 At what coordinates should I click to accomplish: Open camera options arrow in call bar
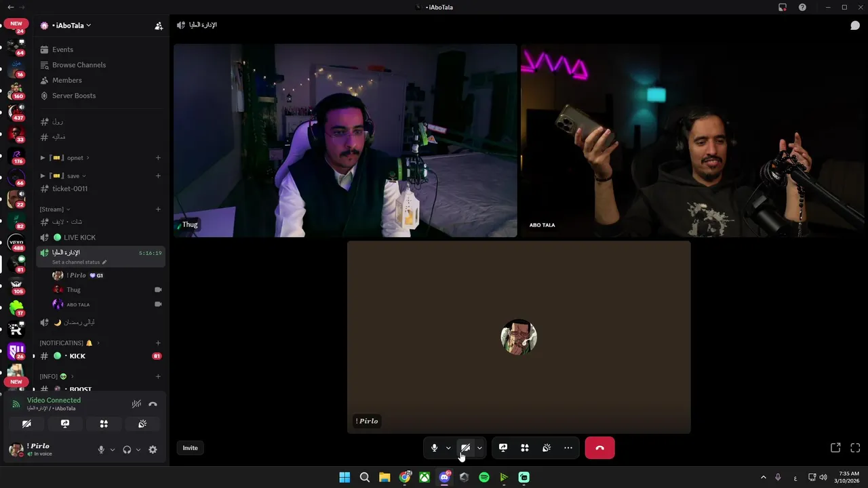(x=479, y=448)
